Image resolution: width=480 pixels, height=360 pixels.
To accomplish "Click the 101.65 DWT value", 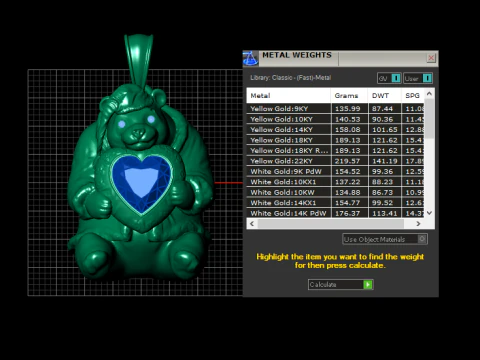I will pyautogui.click(x=385, y=130).
